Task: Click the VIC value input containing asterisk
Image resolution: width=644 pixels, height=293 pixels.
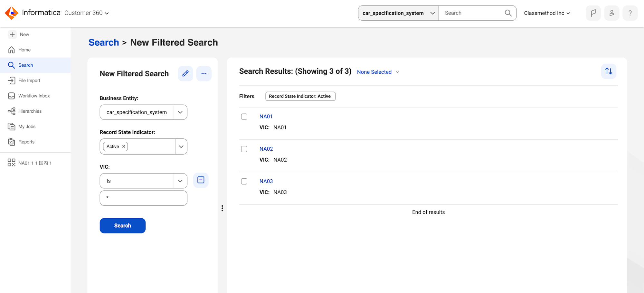Action: (144, 198)
